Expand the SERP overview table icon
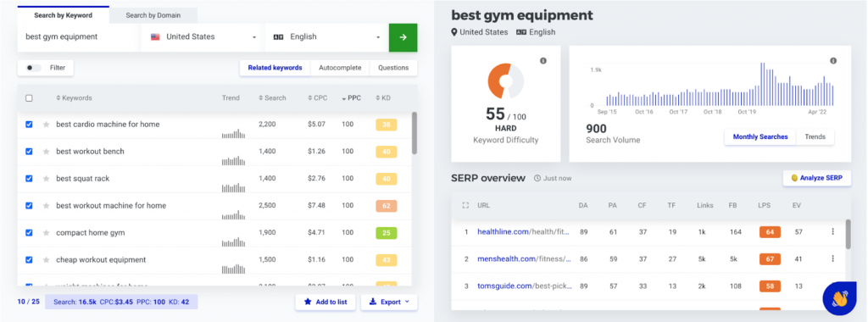Viewport: 868px width, 322px height. click(465, 205)
